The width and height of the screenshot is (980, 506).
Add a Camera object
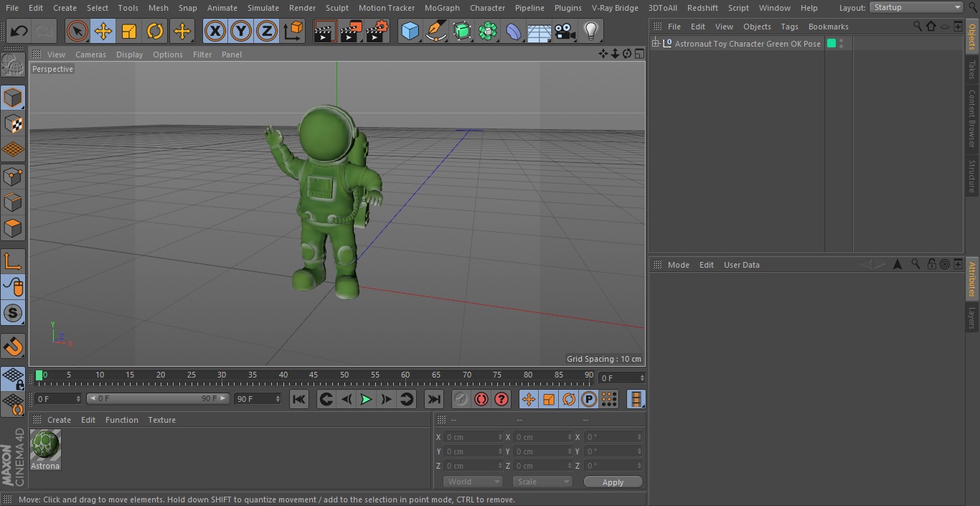565,31
